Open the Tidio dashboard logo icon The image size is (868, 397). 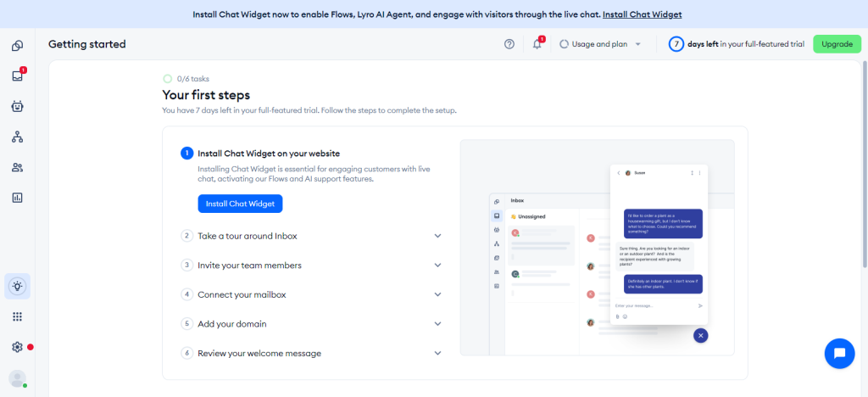[17, 46]
